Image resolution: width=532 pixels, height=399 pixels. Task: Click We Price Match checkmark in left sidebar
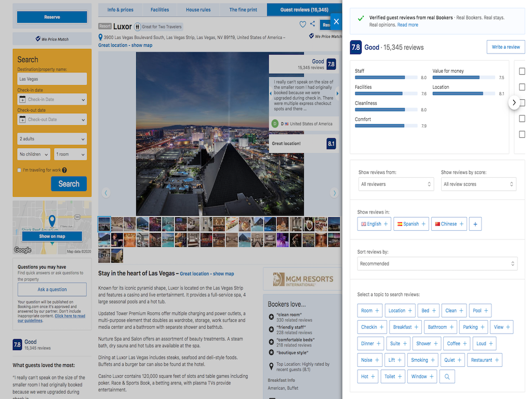(38, 39)
